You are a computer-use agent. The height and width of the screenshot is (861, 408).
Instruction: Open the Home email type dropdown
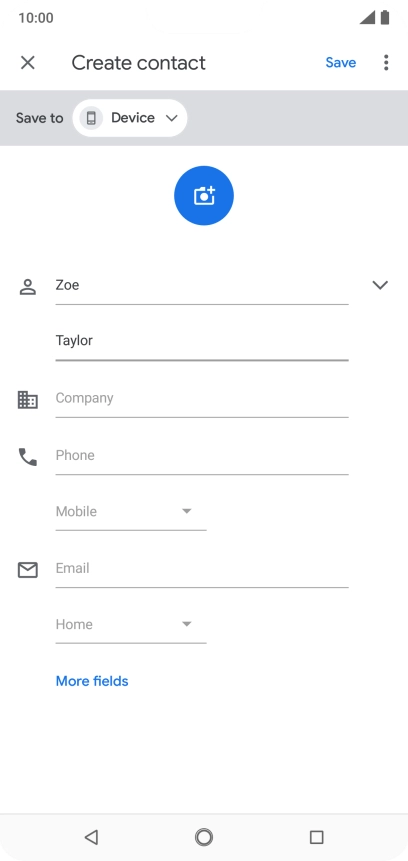[x=131, y=625]
